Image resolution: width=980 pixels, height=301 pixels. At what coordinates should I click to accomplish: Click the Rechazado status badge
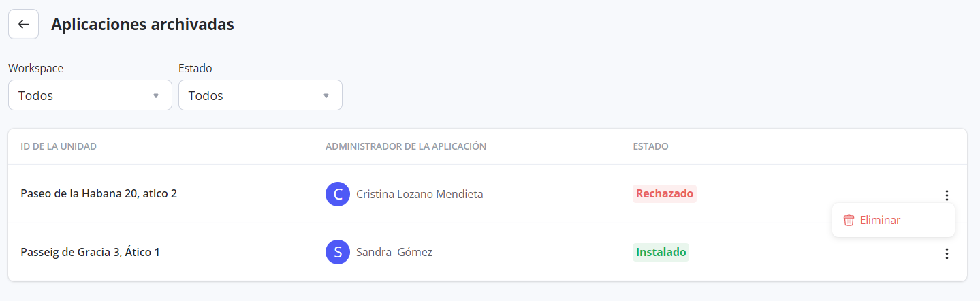(x=664, y=194)
